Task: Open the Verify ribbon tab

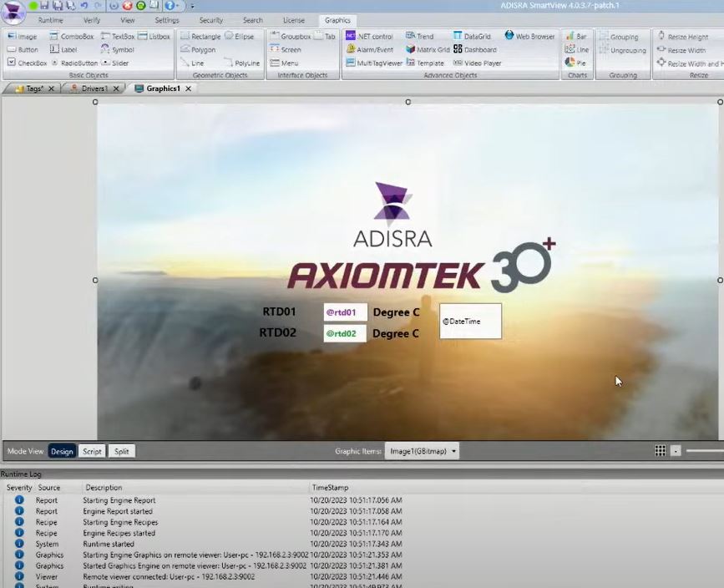Action: click(x=91, y=20)
